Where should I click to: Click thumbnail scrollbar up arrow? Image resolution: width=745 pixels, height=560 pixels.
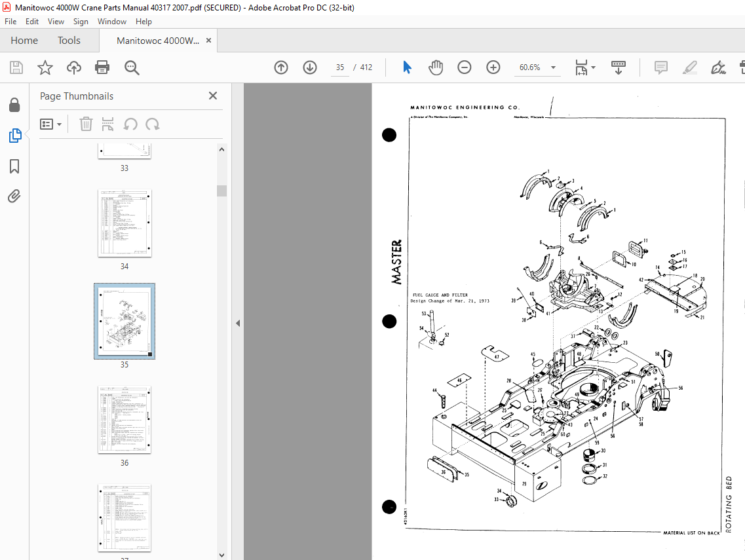(222, 149)
